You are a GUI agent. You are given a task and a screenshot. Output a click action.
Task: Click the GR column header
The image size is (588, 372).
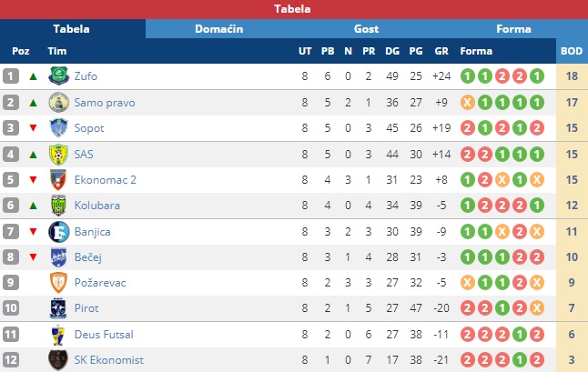(x=441, y=51)
